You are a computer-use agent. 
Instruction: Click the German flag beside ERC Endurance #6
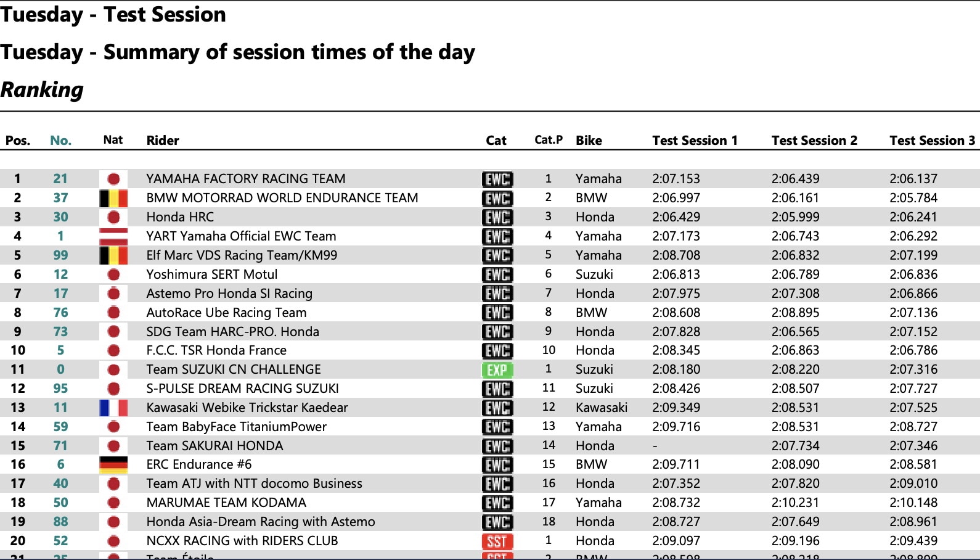113,464
